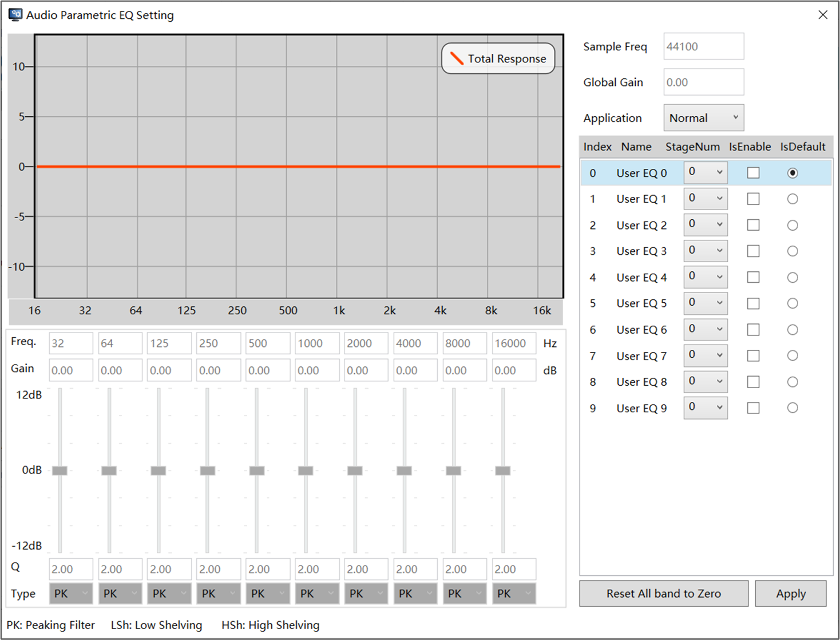Click the StageNum column header
The height and width of the screenshot is (640, 840).
pos(692,147)
